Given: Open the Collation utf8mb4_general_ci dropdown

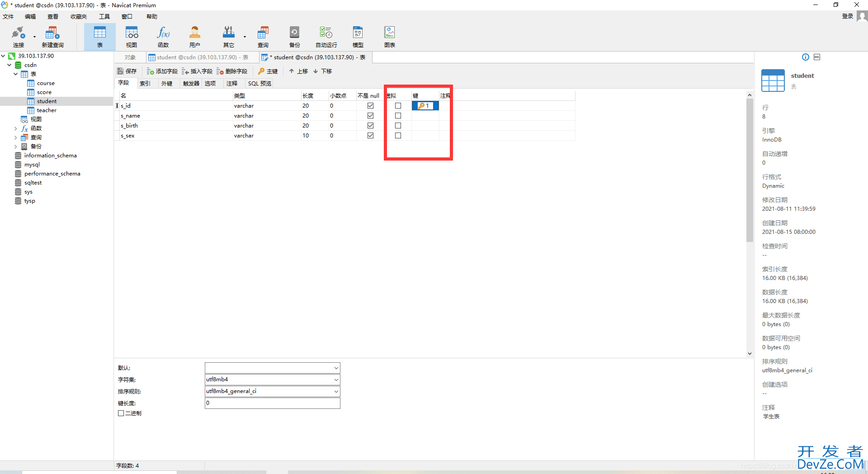Looking at the screenshot, I should click(336, 392).
